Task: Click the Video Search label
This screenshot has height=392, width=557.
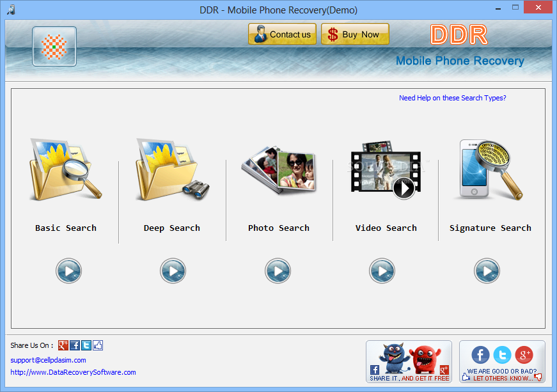Action: pyautogui.click(x=386, y=228)
